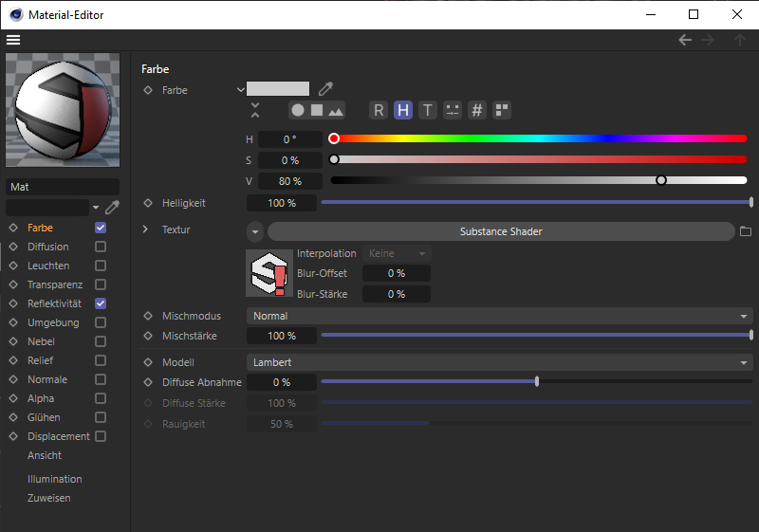Viewport: 759px width, 532px height.
Task: Open the Transparenz channel page
Action: click(x=55, y=284)
